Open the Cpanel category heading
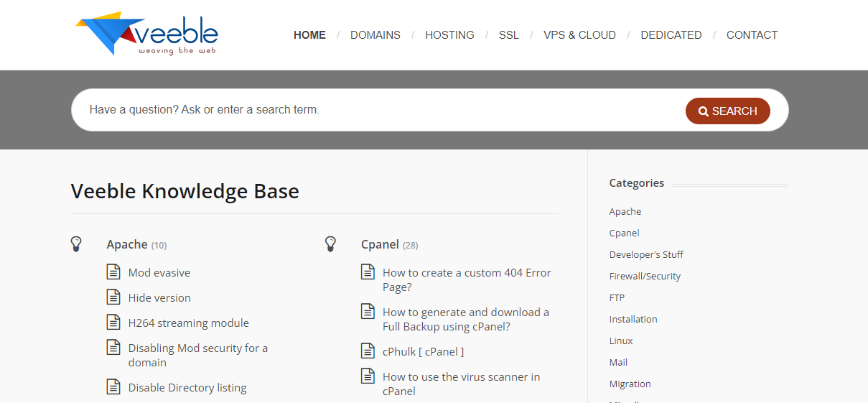868x403 pixels. (380, 244)
